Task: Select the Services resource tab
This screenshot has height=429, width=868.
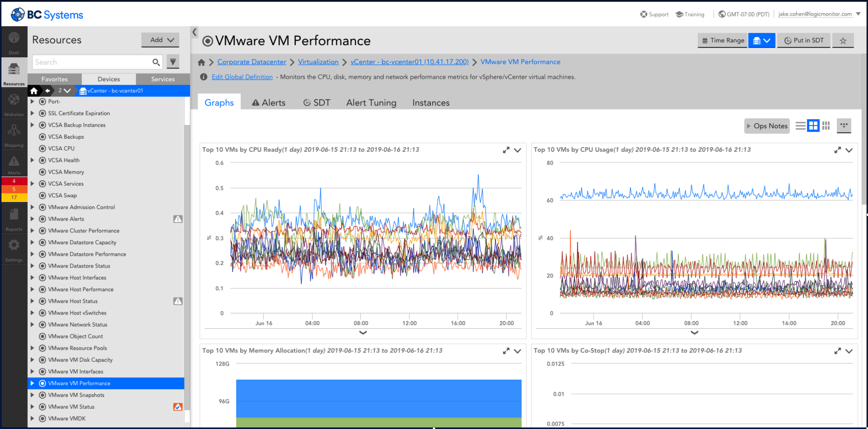Action: [x=163, y=79]
